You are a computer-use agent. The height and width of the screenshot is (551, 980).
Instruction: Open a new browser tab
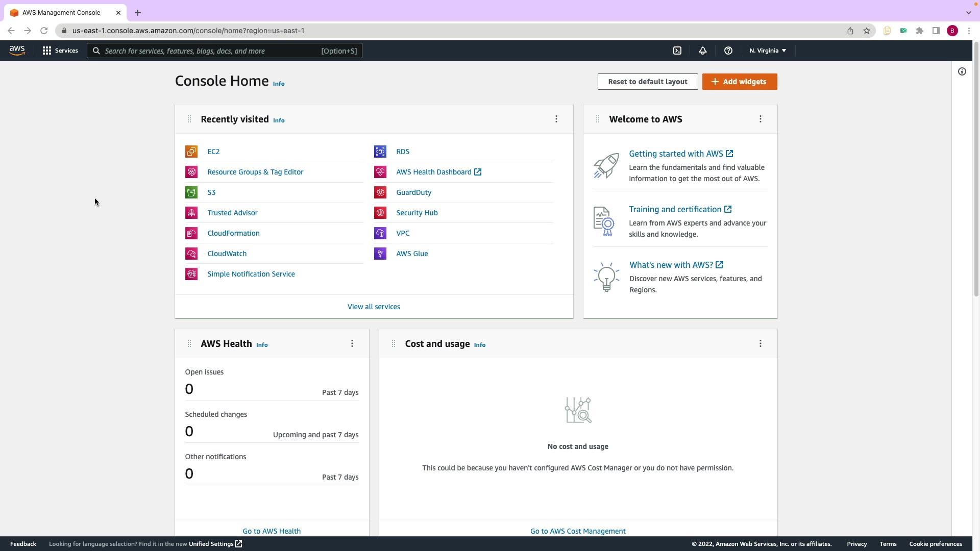click(138, 13)
